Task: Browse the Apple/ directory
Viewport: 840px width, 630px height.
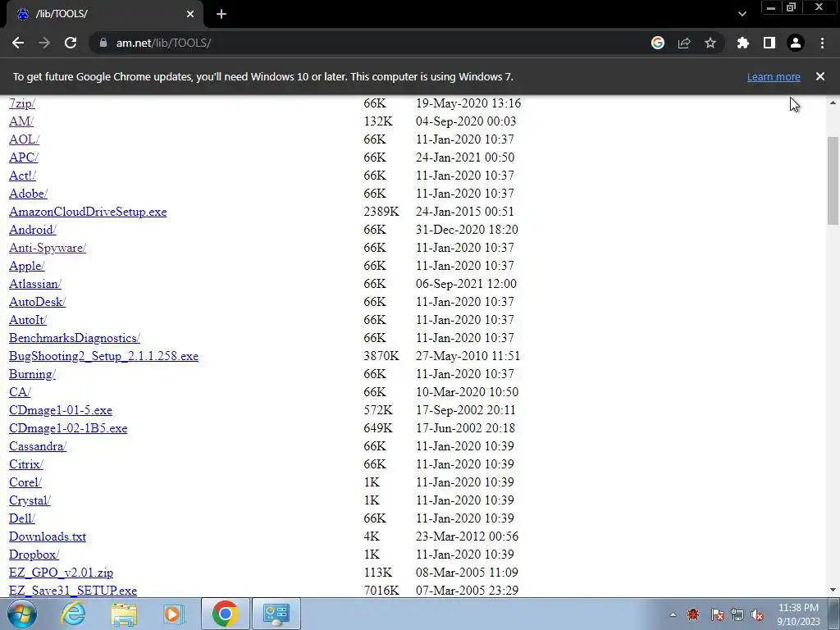Action: click(x=27, y=266)
